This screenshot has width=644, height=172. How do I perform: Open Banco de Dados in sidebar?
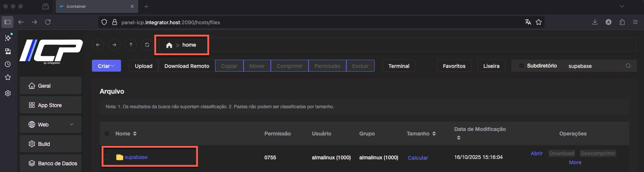tap(51, 163)
